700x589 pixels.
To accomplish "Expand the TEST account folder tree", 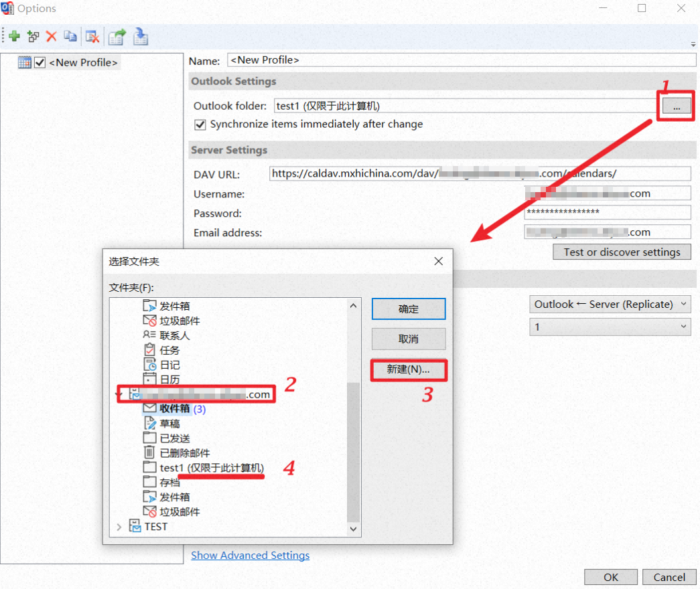I will (119, 527).
